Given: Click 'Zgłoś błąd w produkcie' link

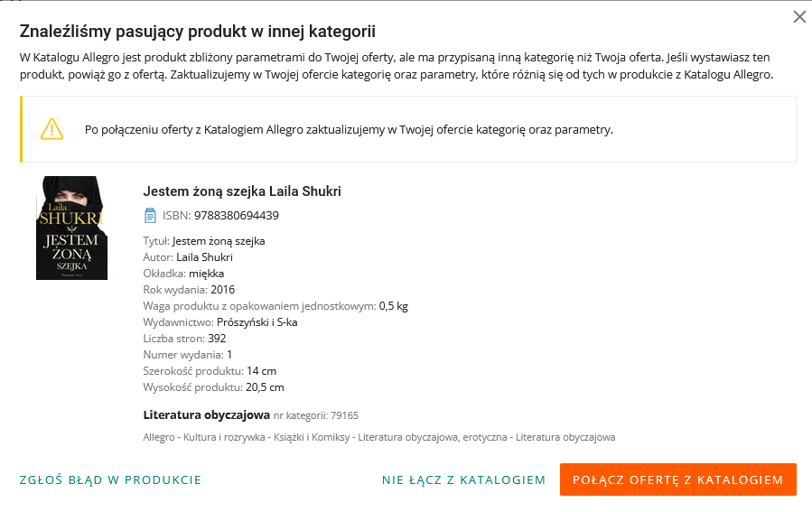Looking at the screenshot, I should click(110, 480).
